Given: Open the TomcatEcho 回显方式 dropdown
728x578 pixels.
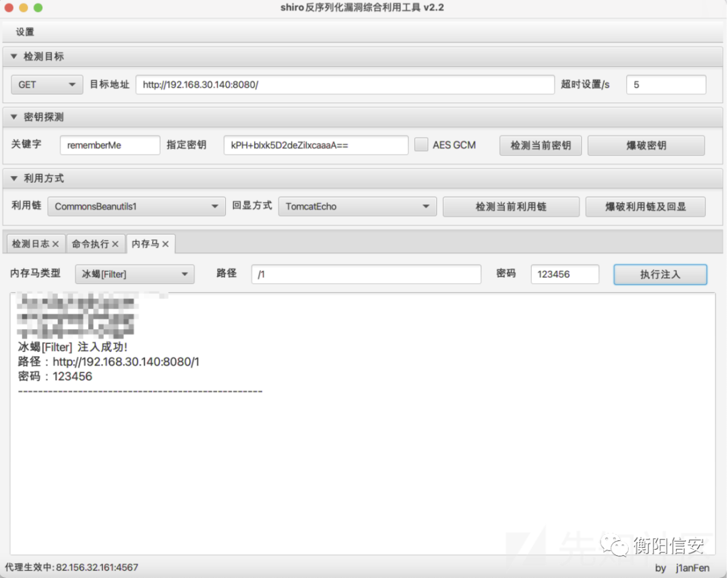Looking at the screenshot, I should click(x=357, y=206).
